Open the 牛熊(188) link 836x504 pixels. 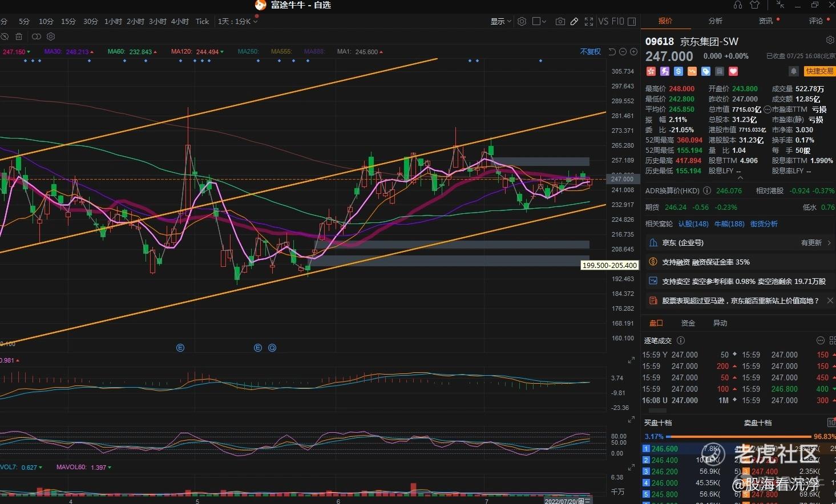click(729, 224)
